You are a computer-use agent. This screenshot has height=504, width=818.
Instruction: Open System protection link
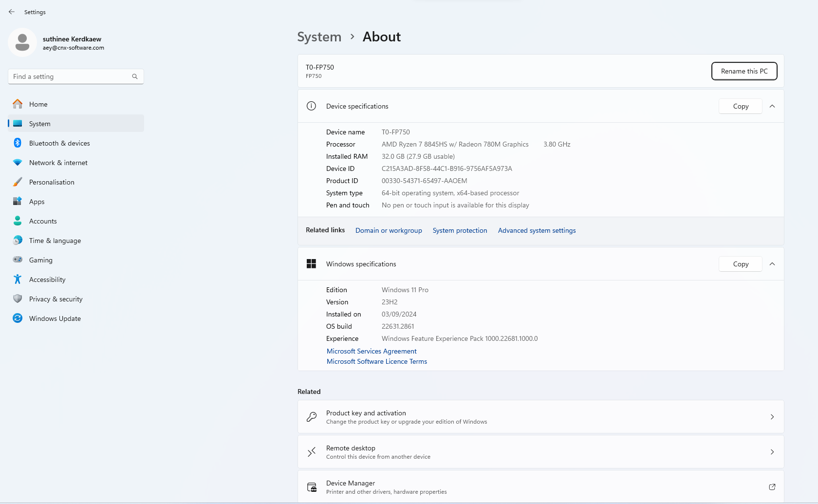click(x=460, y=230)
